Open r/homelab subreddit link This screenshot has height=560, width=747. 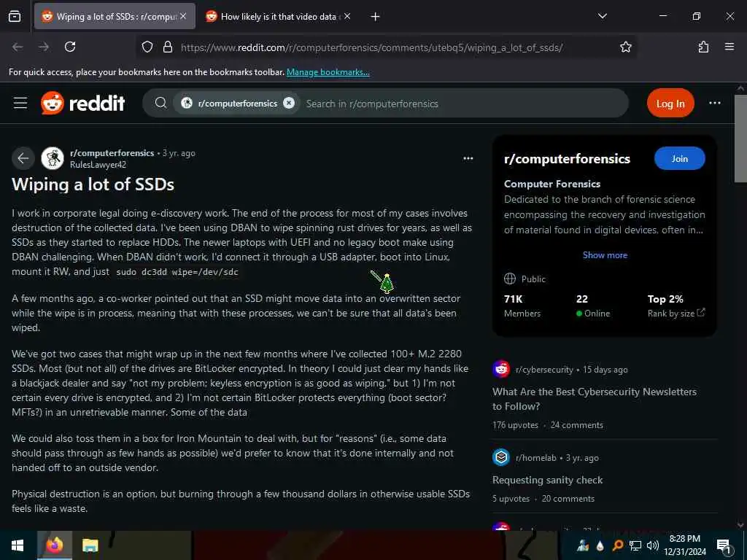[x=536, y=458]
